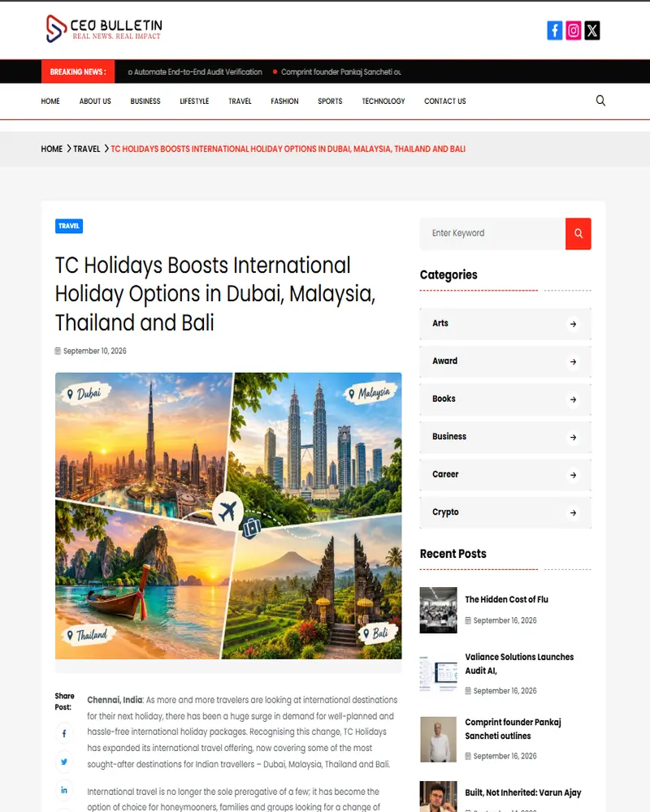The height and width of the screenshot is (812, 650).
Task: Open the About Us menu item
Action: point(95,101)
